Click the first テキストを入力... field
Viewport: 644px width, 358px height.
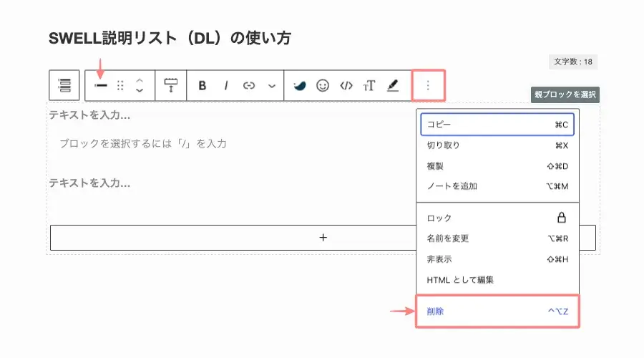point(89,115)
